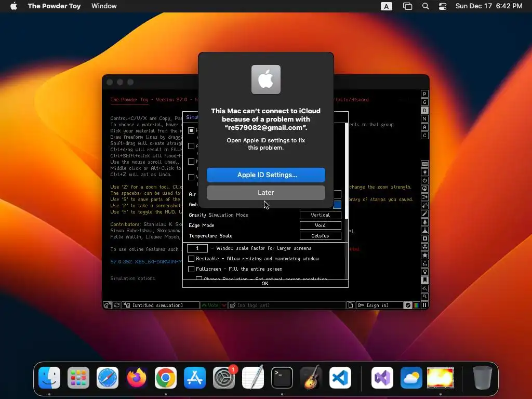Open Control Center in the menu bar
The width and height of the screenshot is (532, 399).
(443, 6)
